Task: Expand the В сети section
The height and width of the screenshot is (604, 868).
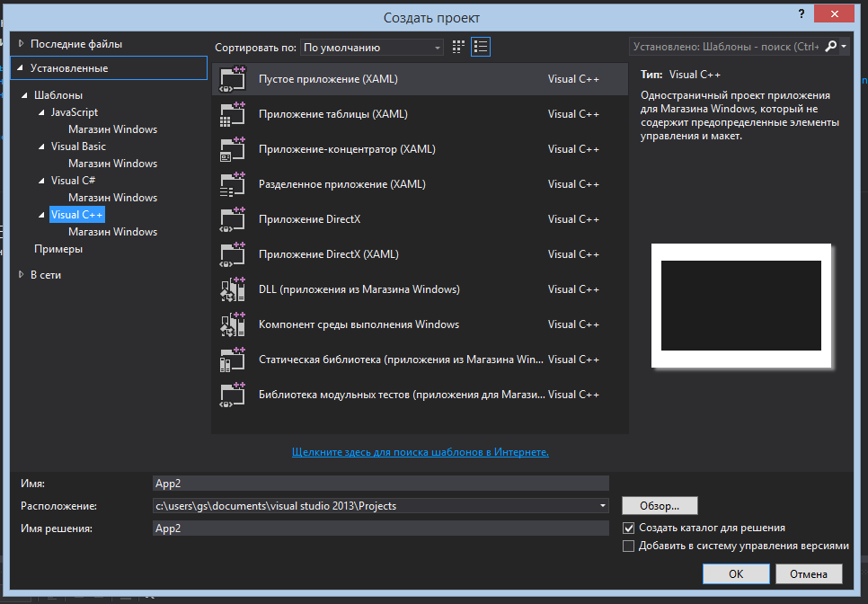Action: click(21, 275)
